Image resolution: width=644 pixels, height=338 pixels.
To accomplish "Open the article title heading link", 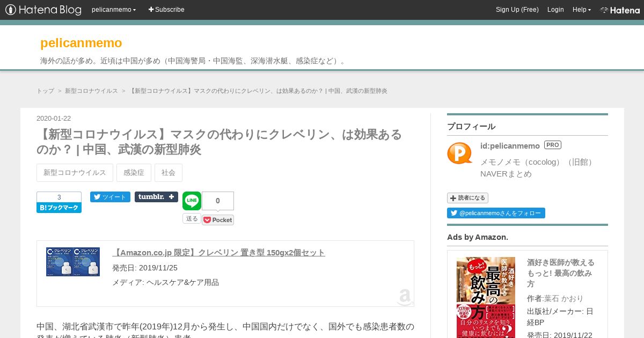I will 219,142.
